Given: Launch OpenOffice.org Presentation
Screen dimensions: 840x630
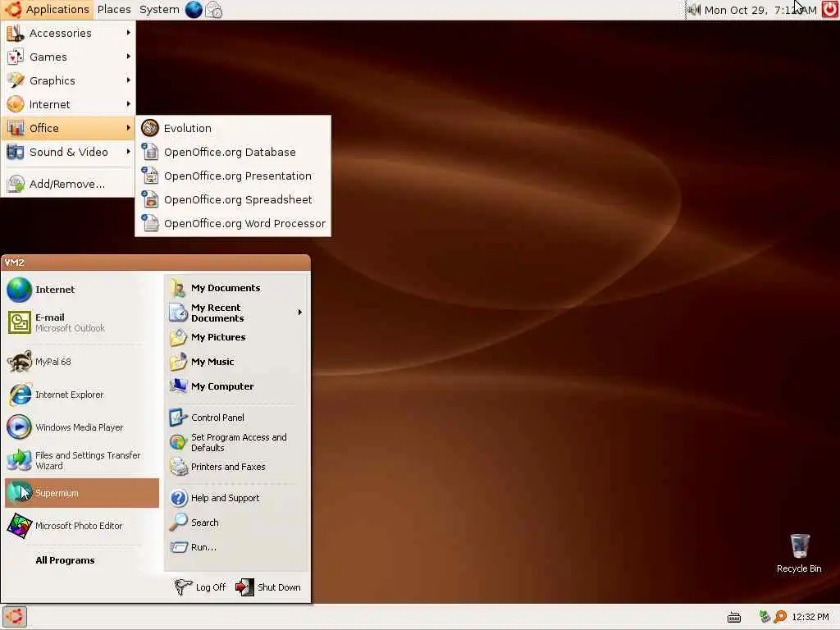Looking at the screenshot, I should (x=233, y=176).
